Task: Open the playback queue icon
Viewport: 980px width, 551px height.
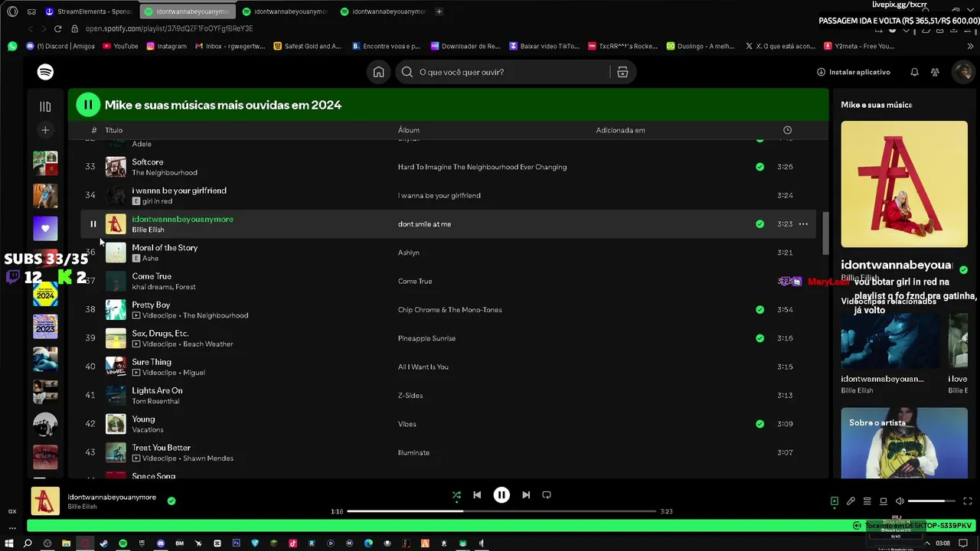Action: pos(867,501)
